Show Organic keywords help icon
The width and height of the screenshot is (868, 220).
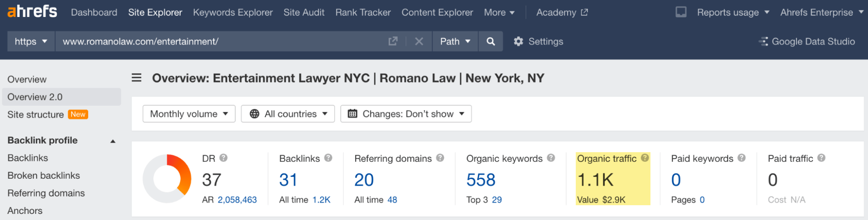(x=551, y=158)
